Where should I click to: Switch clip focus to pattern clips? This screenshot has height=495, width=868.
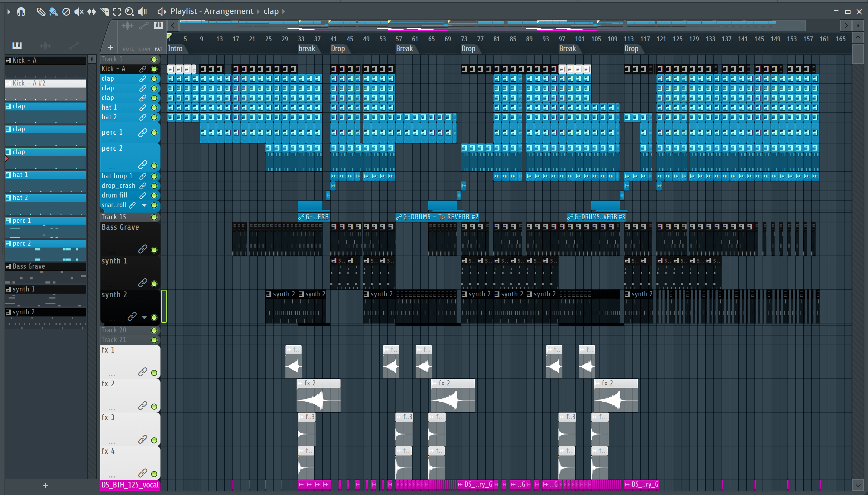159,26
